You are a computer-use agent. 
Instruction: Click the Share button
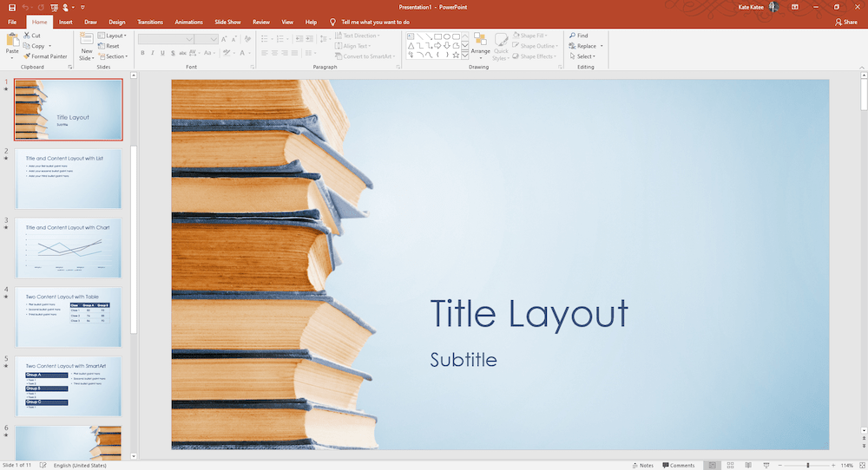coord(845,23)
